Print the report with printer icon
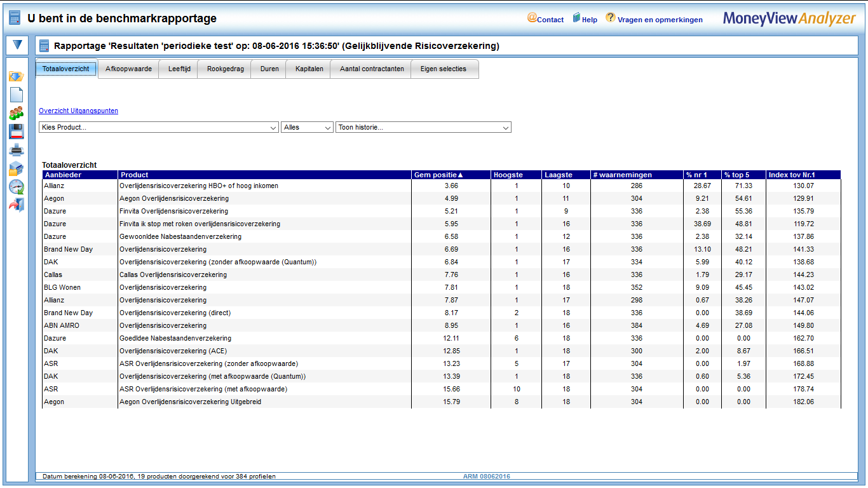 tap(16, 151)
